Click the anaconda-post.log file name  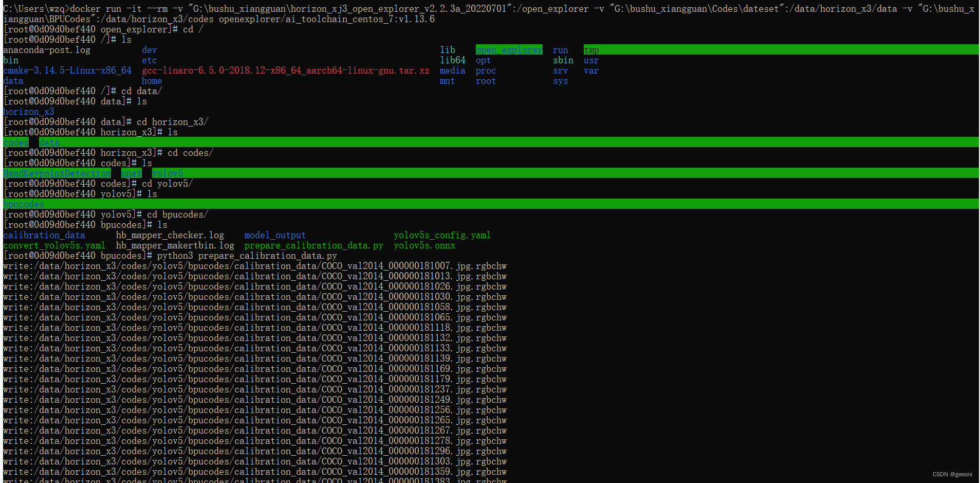tap(47, 50)
